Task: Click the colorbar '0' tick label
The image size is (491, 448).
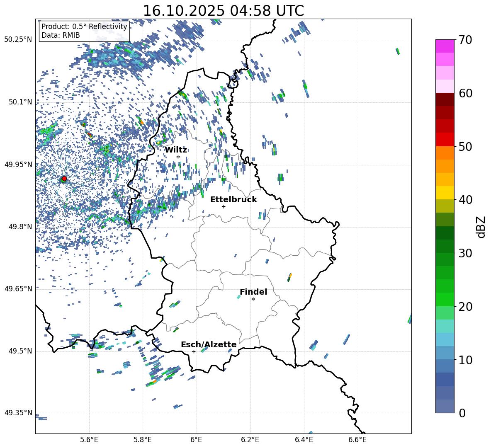Action: point(462,413)
